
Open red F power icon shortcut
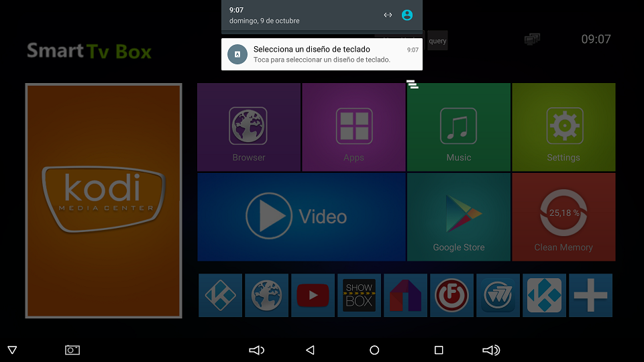point(451,296)
